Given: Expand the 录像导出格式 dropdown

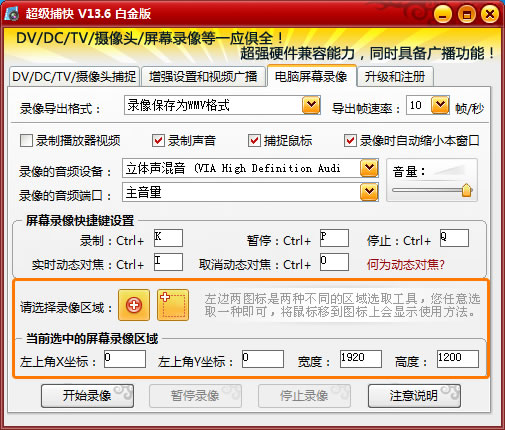Looking at the screenshot, I should click(311, 105).
